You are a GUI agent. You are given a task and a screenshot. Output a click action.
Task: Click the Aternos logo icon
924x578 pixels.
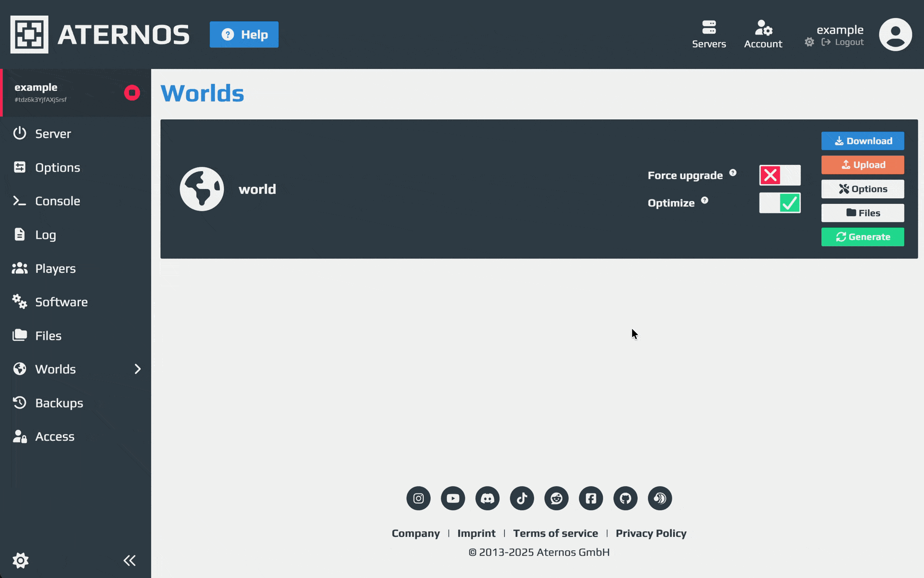[x=30, y=35]
